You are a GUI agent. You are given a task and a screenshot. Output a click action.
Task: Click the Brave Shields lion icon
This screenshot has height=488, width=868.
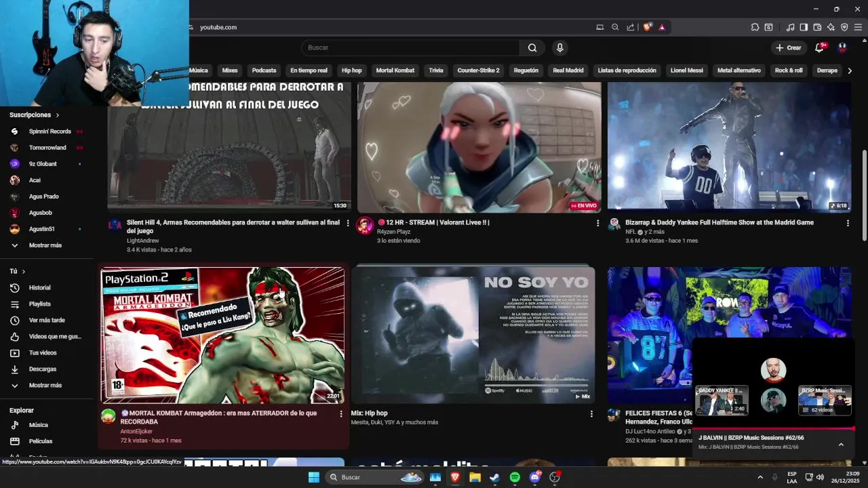pos(648,27)
